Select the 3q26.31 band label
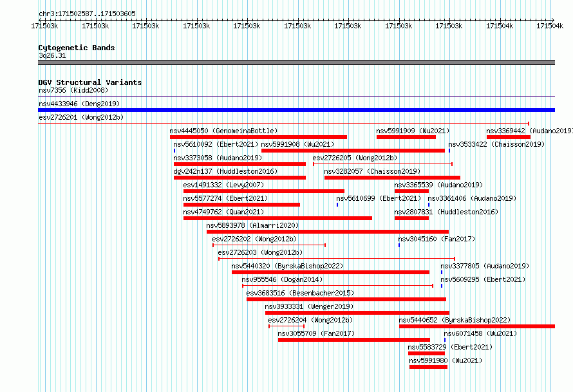 pyautogui.click(x=52, y=55)
